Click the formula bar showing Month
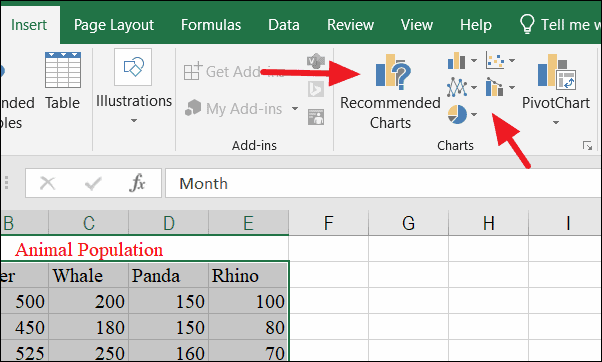The width and height of the screenshot is (602, 362). 383,183
